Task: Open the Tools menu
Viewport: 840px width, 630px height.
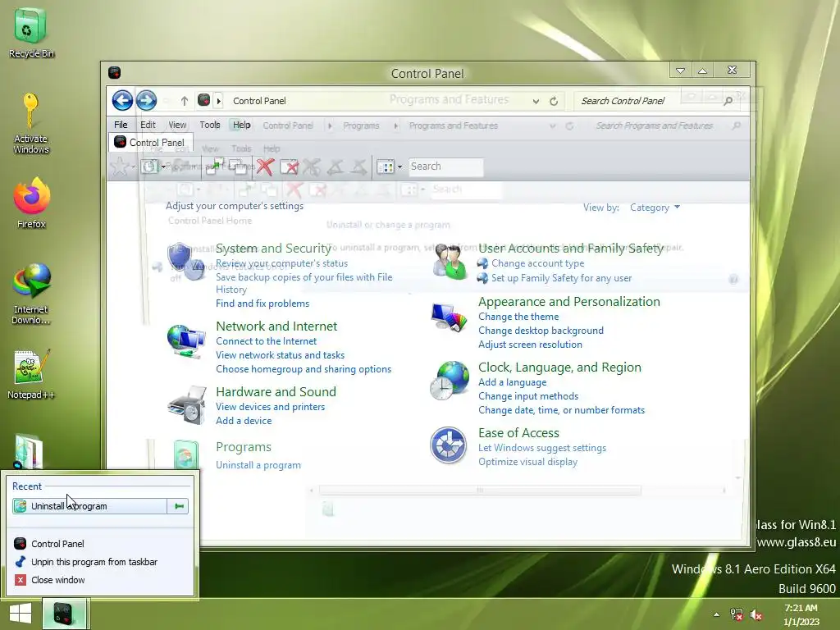Action: [x=210, y=125]
